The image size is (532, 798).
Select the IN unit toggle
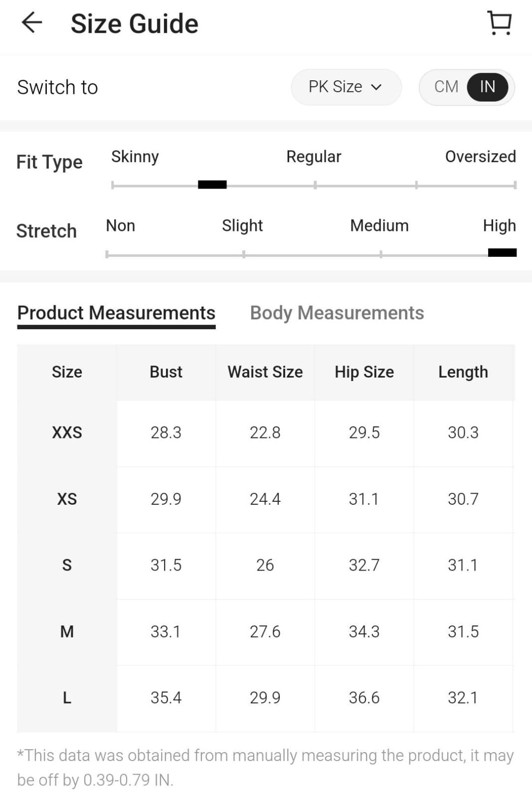click(487, 87)
